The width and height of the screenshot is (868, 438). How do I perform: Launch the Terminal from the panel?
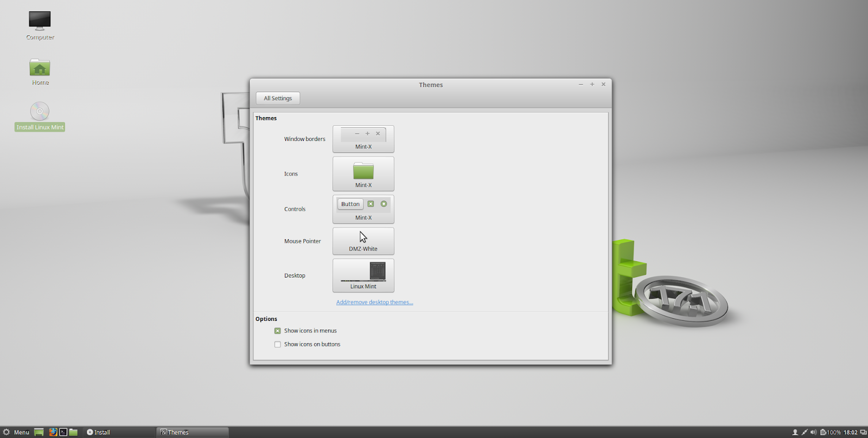pos(63,432)
